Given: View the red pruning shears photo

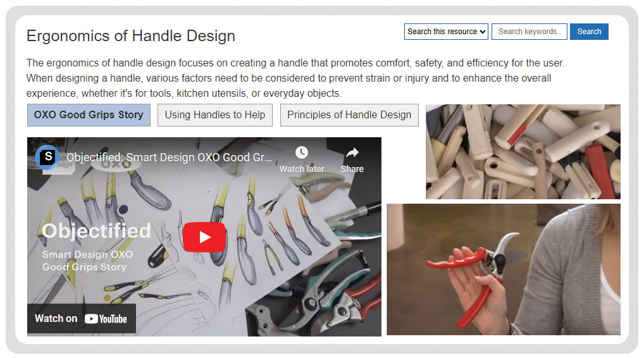Looking at the screenshot, I should click(x=504, y=269).
